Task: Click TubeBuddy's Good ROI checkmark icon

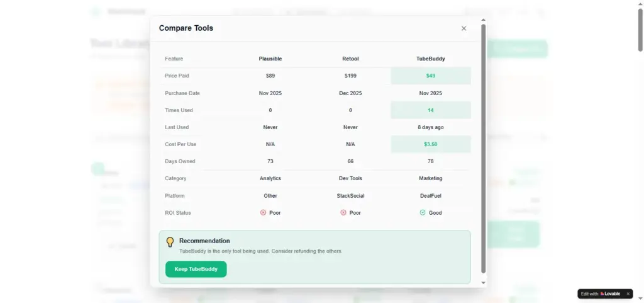Action: (423, 212)
